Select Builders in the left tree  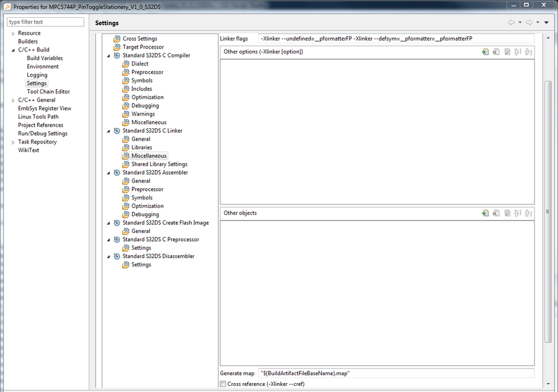[x=28, y=41]
